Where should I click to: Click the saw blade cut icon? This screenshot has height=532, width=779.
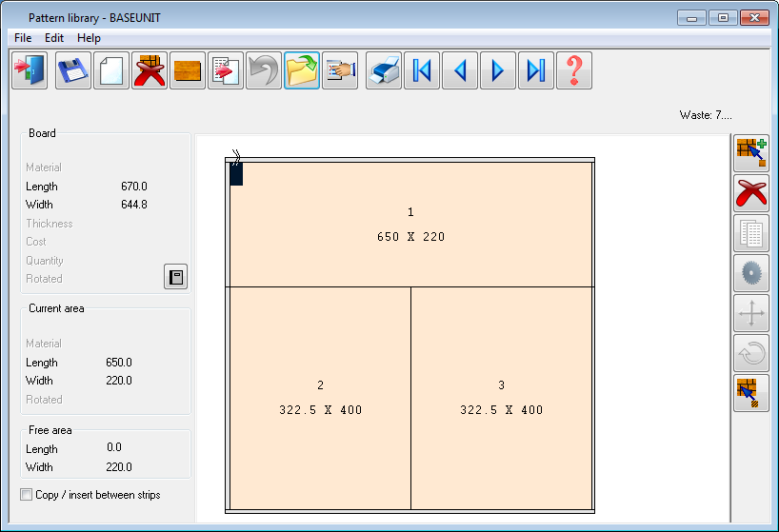click(751, 273)
